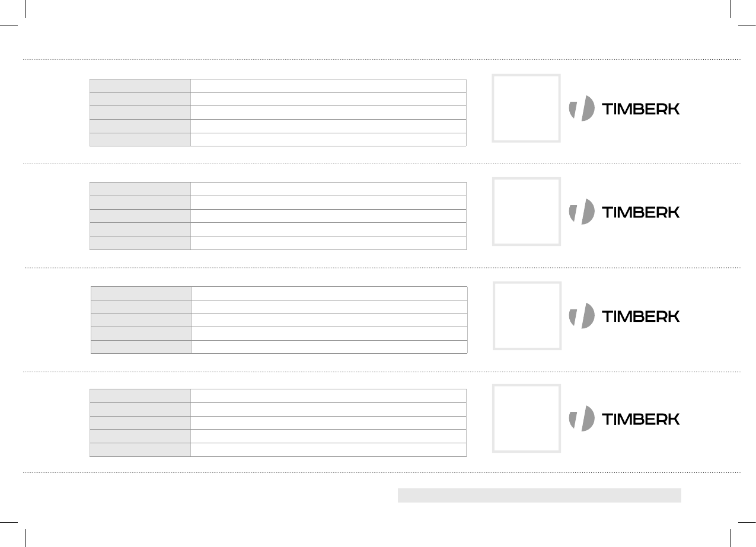
Task: Click the first blank field of the second coupon table
Action: click(x=328, y=188)
